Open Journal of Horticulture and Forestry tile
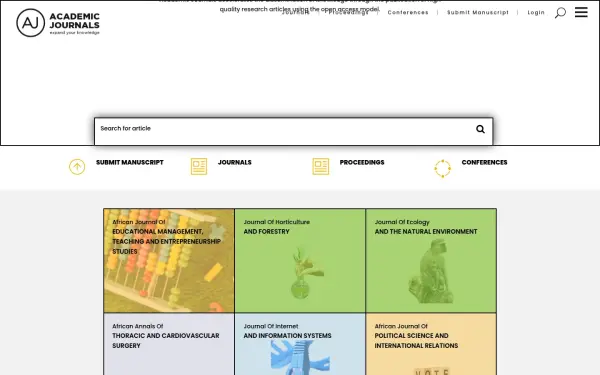Viewport: 600px width, 375px height. click(300, 261)
